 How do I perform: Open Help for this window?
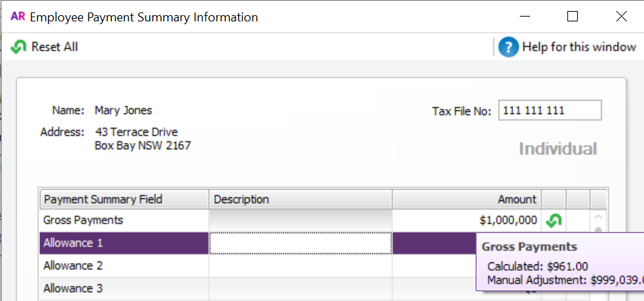tap(578, 47)
